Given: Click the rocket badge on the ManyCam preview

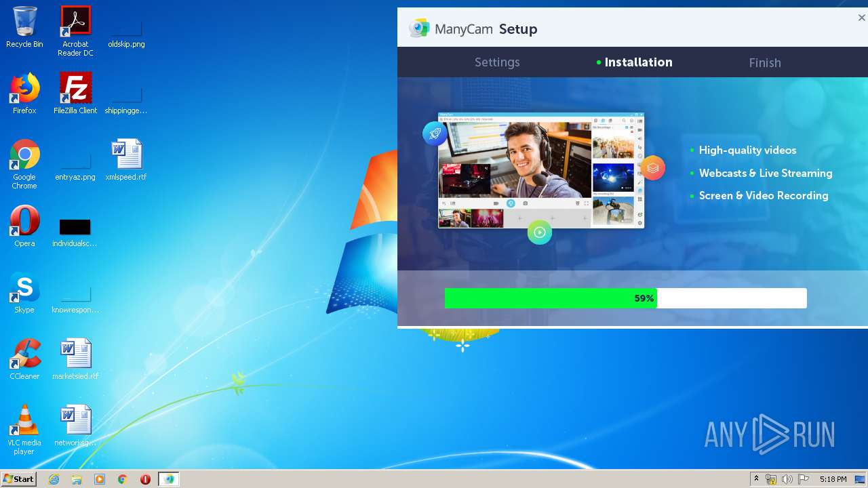Looking at the screenshot, I should pyautogui.click(x=435, y=134).
